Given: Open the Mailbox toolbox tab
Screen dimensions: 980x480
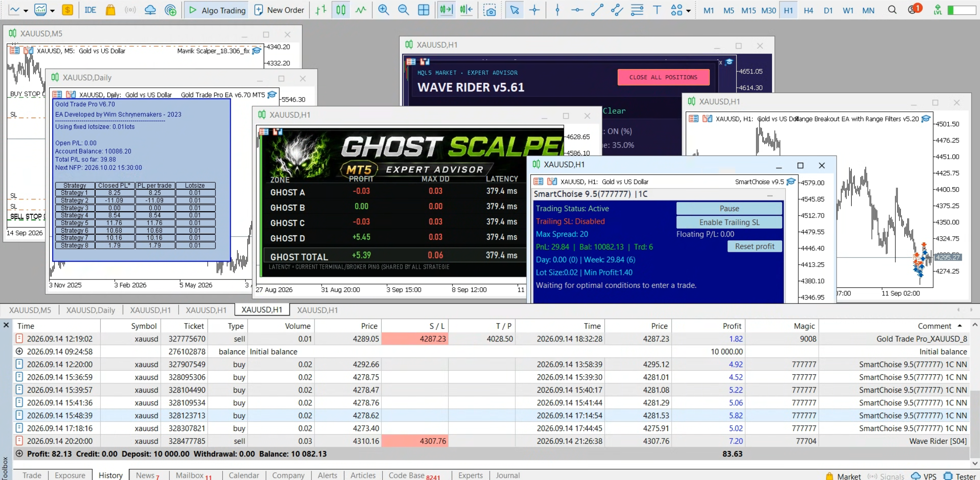Looking at the screenshot, I should click(193, 475).
